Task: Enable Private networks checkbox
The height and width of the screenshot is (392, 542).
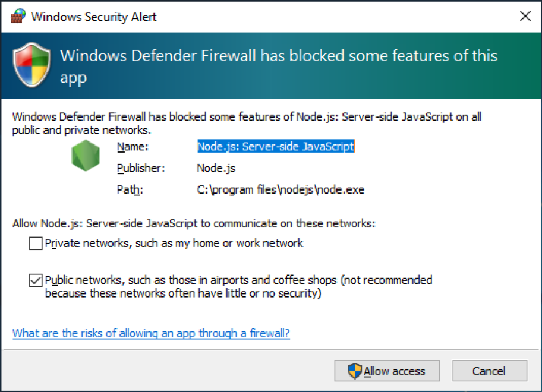Action: point(36,243)
